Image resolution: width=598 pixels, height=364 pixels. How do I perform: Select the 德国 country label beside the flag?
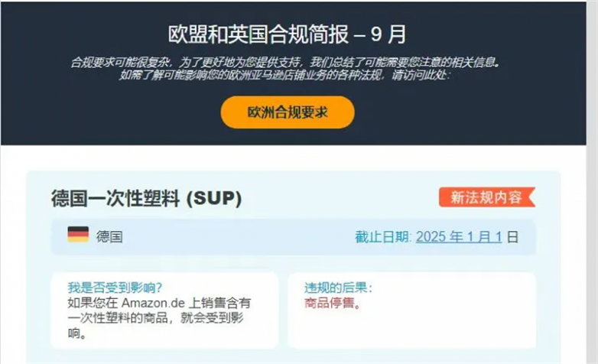109,237
